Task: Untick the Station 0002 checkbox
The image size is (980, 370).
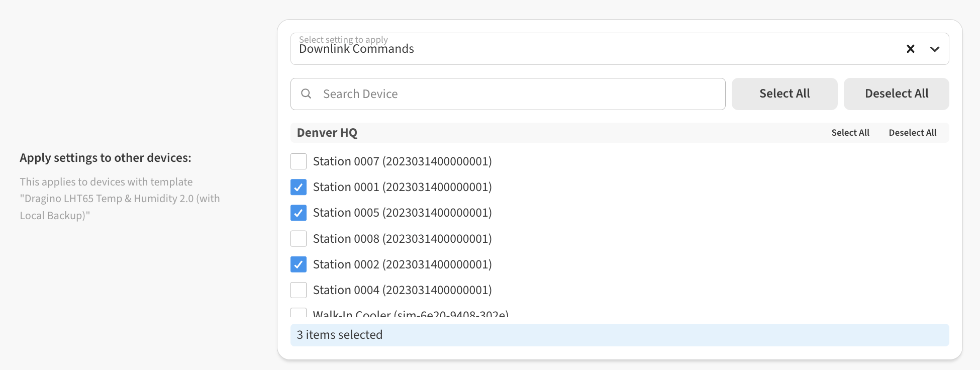Action: [299, 264]
